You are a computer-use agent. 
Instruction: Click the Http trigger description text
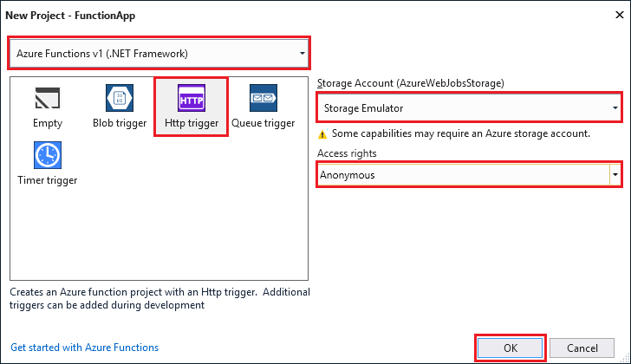coord(159,298)
